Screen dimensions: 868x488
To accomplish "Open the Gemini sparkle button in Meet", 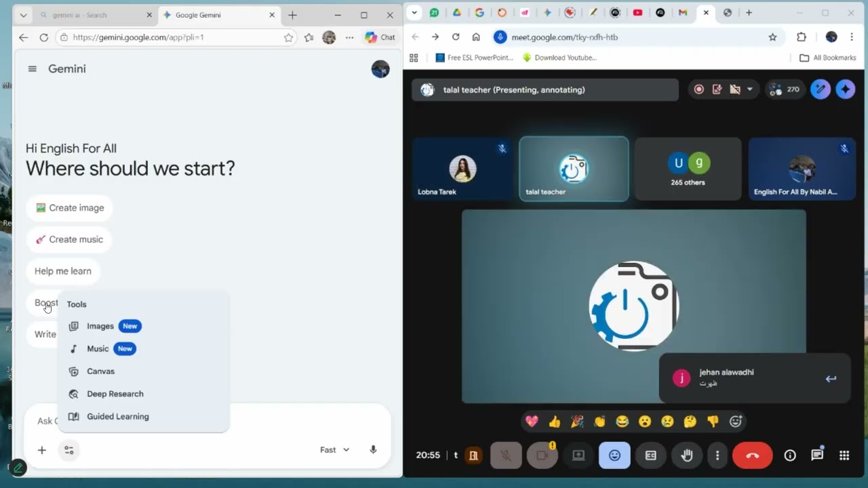I will pyautogui.click(x=846, y=89).
